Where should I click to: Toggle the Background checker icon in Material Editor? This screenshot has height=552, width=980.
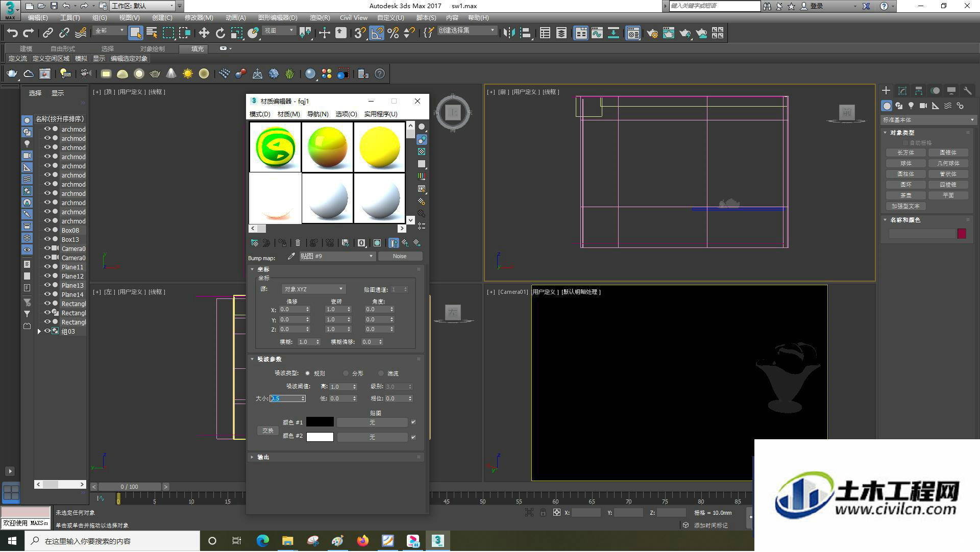point(422,152)
